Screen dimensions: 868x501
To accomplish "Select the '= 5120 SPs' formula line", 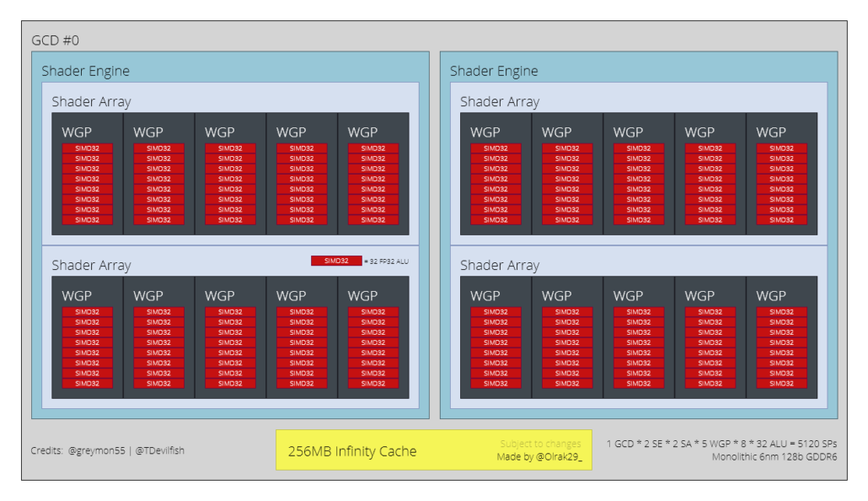I will pos(722,444).
